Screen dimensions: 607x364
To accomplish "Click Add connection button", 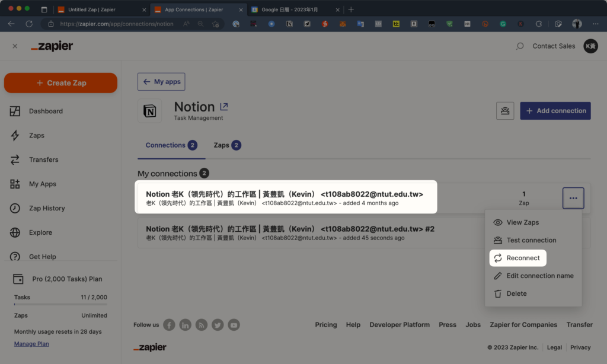I will 555,111.
